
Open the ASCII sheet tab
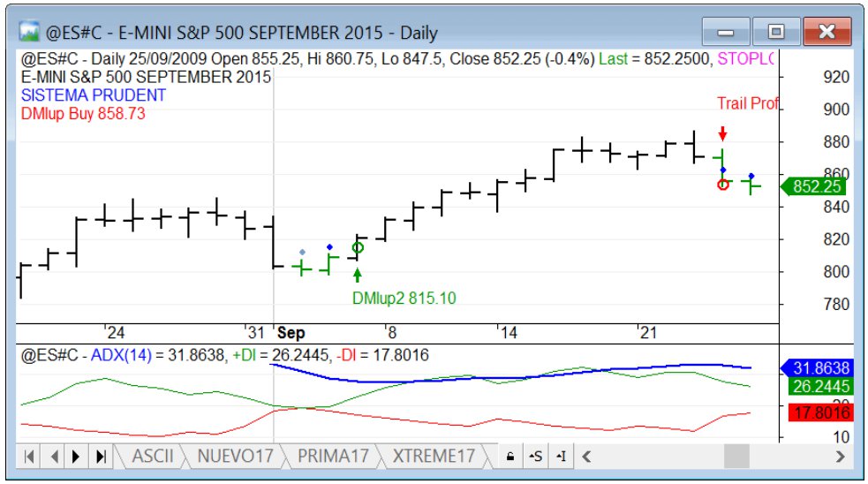pos(153,456)
